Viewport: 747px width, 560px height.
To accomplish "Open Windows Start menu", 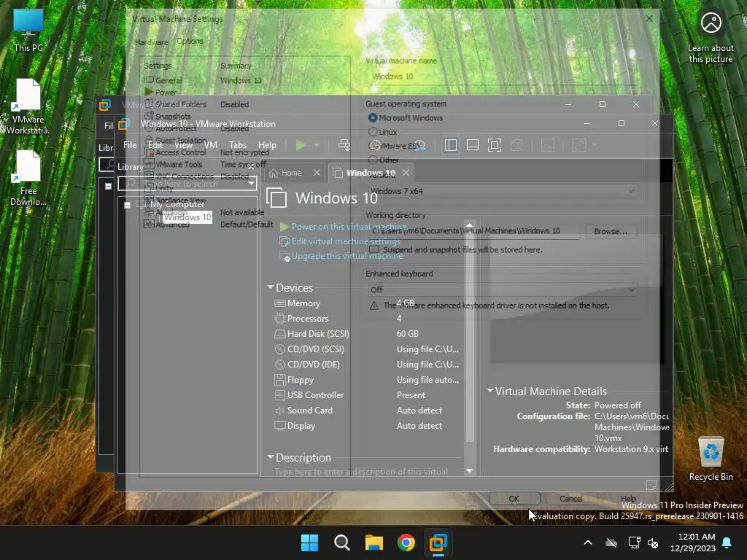I will pyautogui.click(x=309, y=542).
